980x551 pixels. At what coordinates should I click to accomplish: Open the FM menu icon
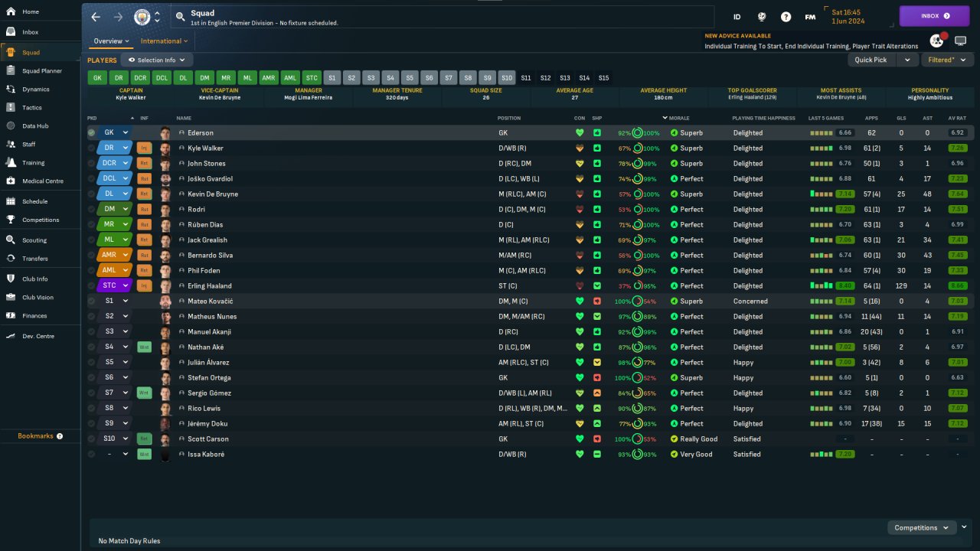coord(810,17)
